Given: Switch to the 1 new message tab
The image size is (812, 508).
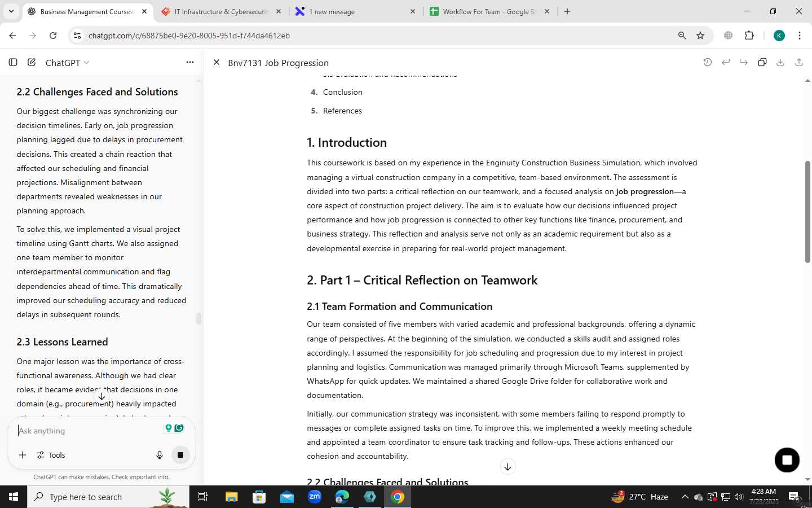Looking at the screenshot, I should 355,11.
